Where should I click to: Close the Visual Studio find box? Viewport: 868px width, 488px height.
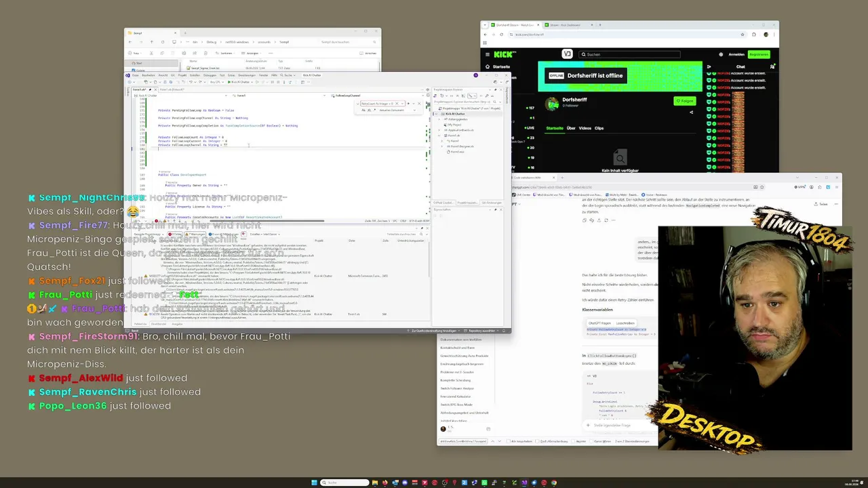[x=419, y=103]
